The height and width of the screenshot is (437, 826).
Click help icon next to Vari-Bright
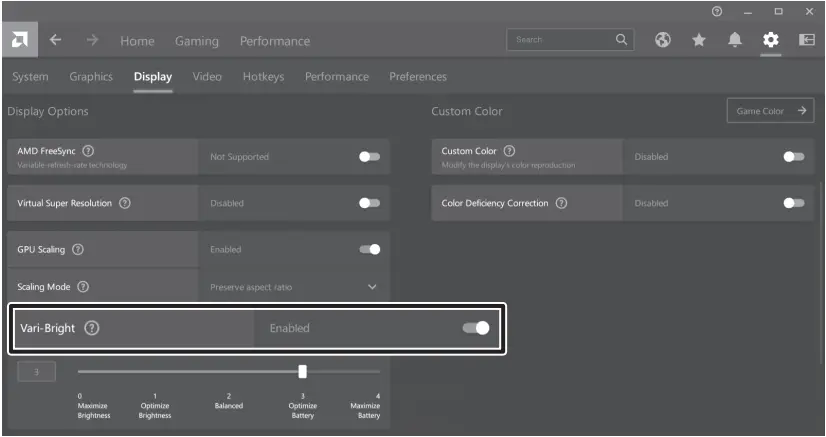tap(92, 328)
